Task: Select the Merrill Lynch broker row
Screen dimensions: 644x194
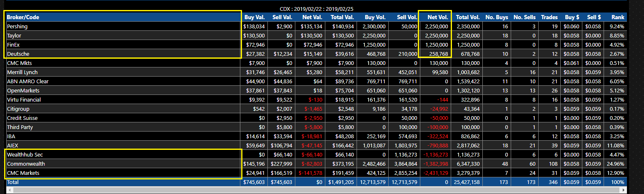Action: (316, 72)
